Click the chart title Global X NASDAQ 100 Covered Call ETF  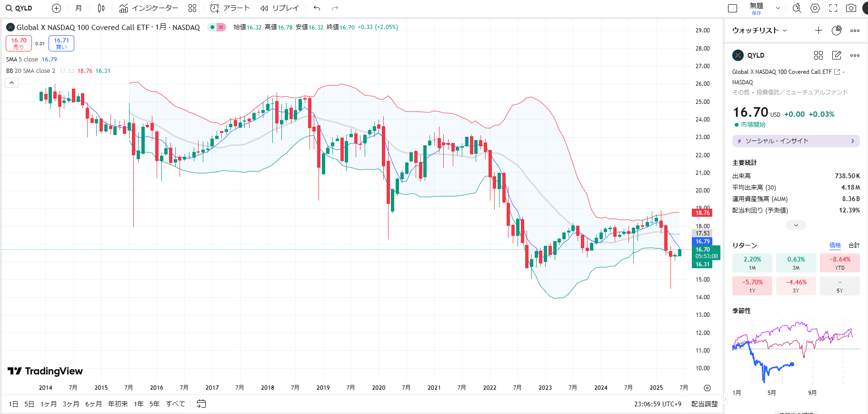pyautogui.click(x=83, y=27)
